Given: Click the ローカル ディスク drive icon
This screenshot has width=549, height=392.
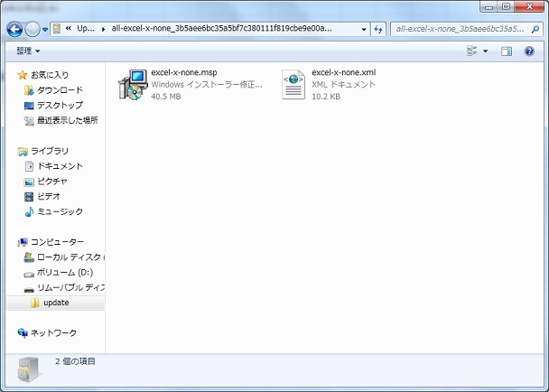Looking at the screenshot, I should (x=29, y=257).
